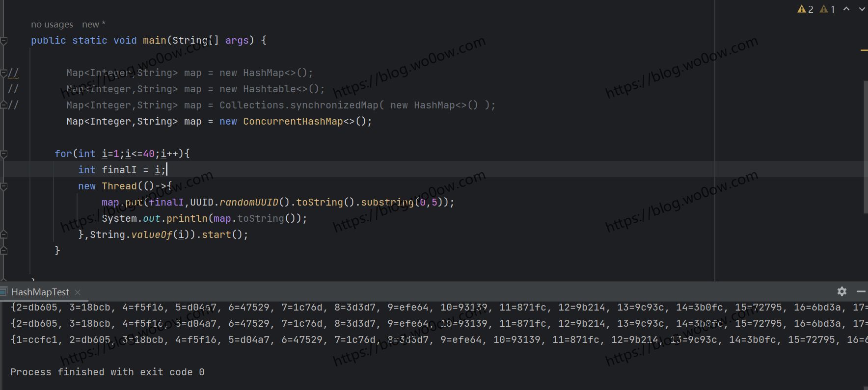This screenshot has height=390, width=868.
Task: Close the HashMapTest run tab
Action: click(78, 292)
